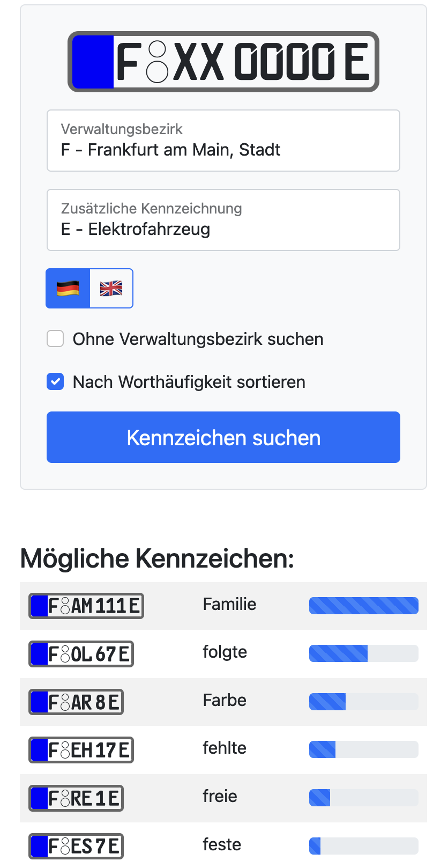The width and height of the screenshot is (448, 868).
Task: Click the frequency bar for freie
Action: click(363, 798)
